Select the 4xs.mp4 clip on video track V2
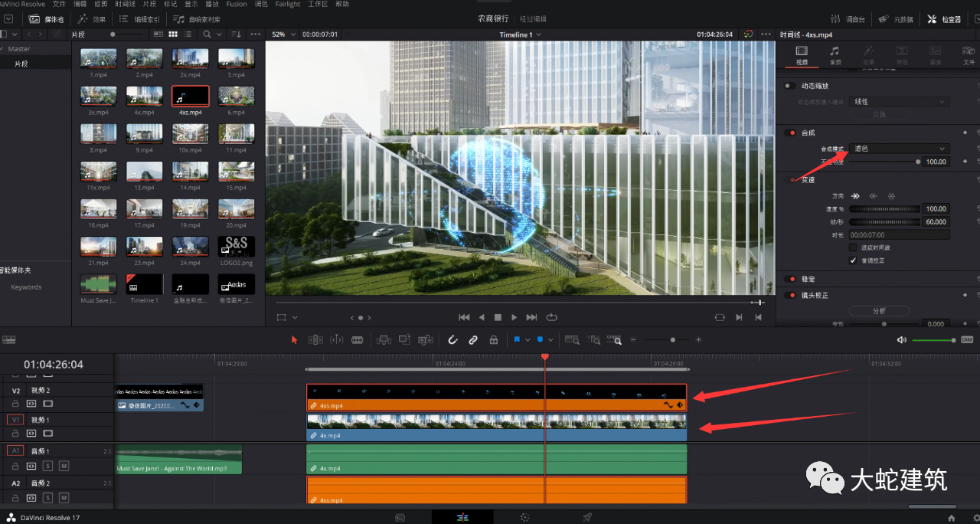This screenshot has height=524, width=980. pos(496,398)
